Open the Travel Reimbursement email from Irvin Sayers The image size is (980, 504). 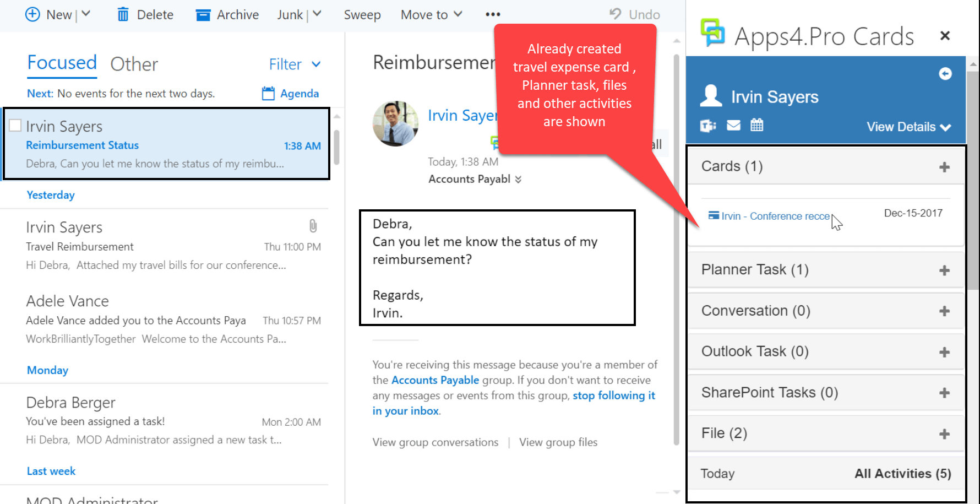tap(165, 246)
